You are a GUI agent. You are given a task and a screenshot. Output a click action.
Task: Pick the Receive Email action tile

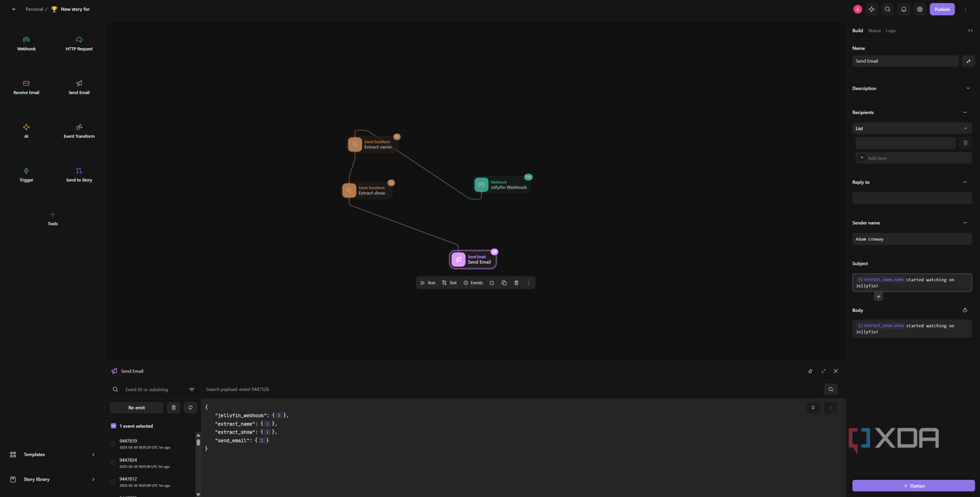tap(26, 88)
